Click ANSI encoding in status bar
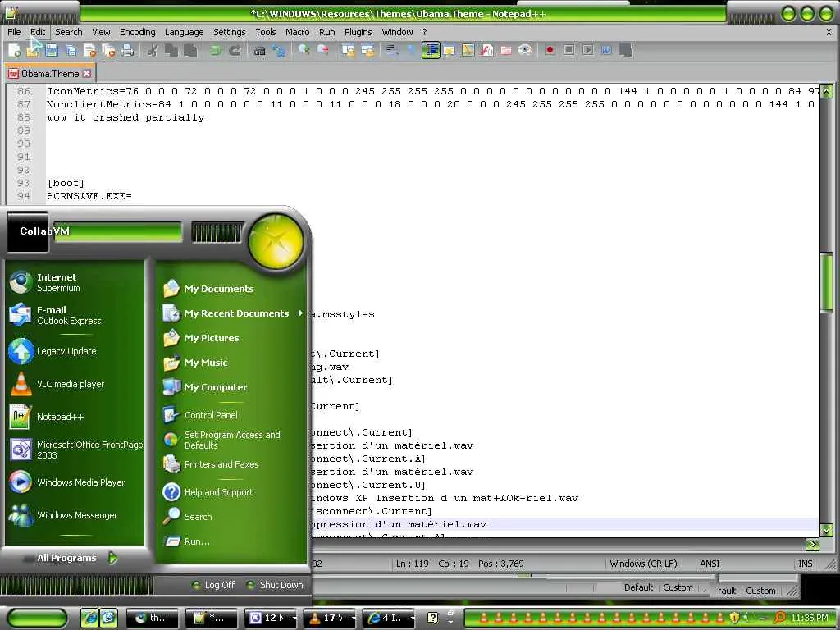This screenshot has width=840, height=630. coord(710,564)
